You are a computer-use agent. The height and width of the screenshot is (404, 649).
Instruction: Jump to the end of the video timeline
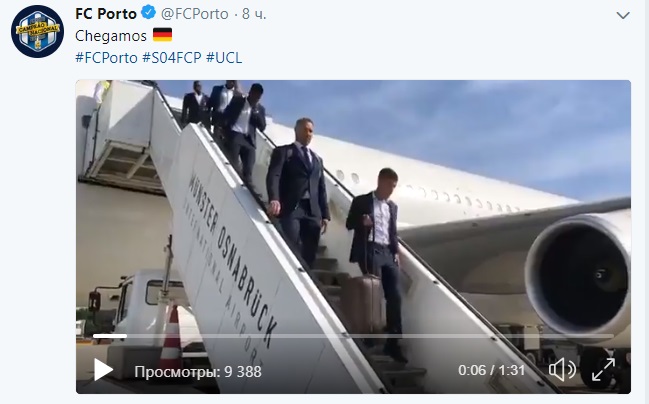click(x=612, y=336)
